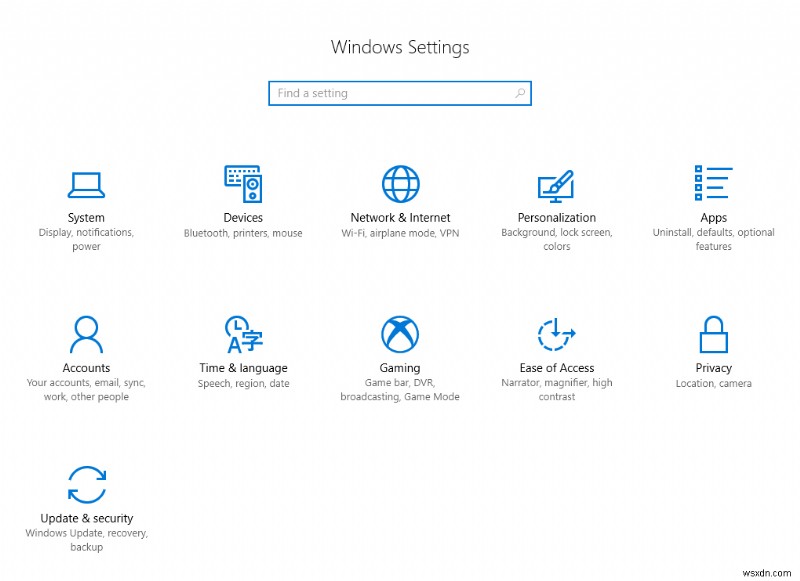The image size is (800, 581).
Task: Open Devices settings for printers and mouse
Action: click(x=243, y=184)
